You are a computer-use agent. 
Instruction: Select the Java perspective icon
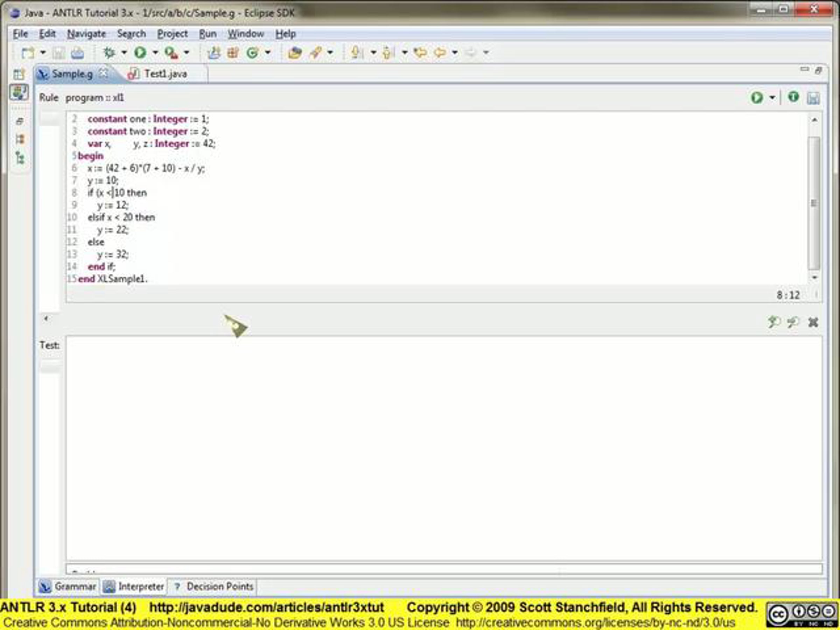pyautogui.click(x=19, y=92)
